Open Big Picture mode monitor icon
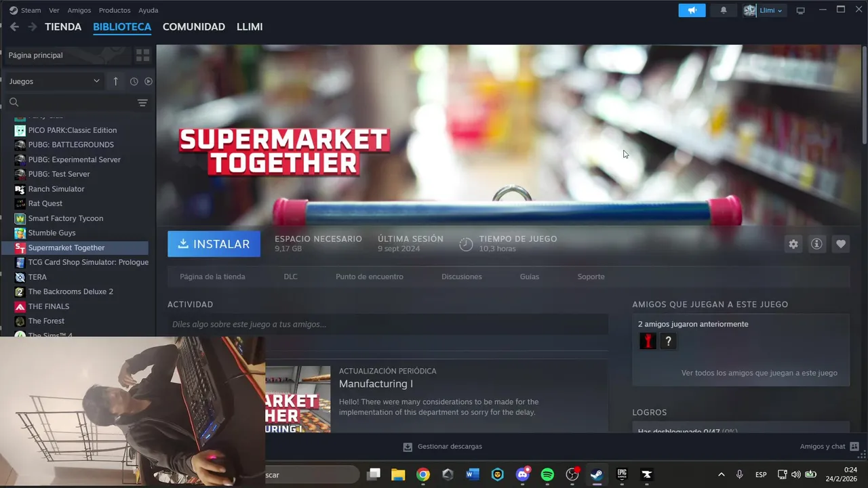868x488 pixels. 800,10
